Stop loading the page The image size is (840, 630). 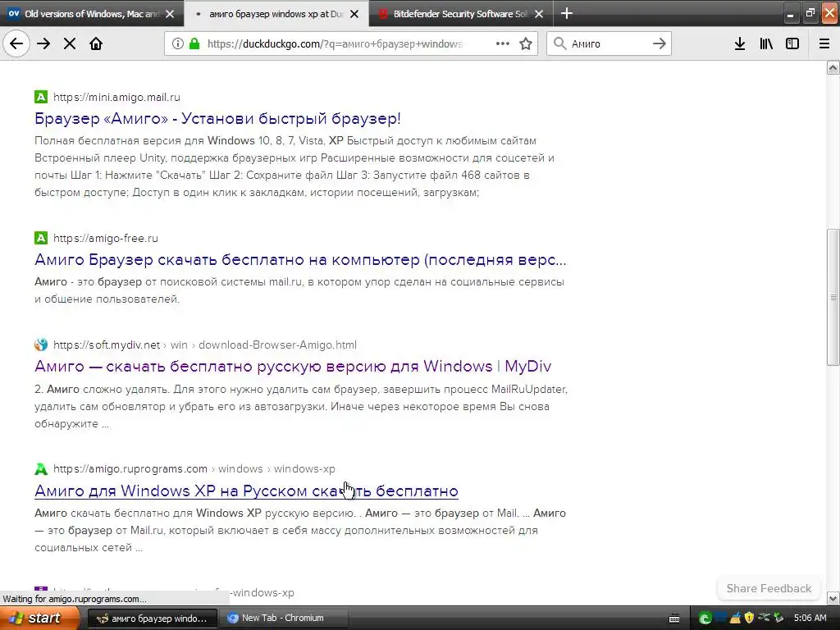tap(70, 44)
